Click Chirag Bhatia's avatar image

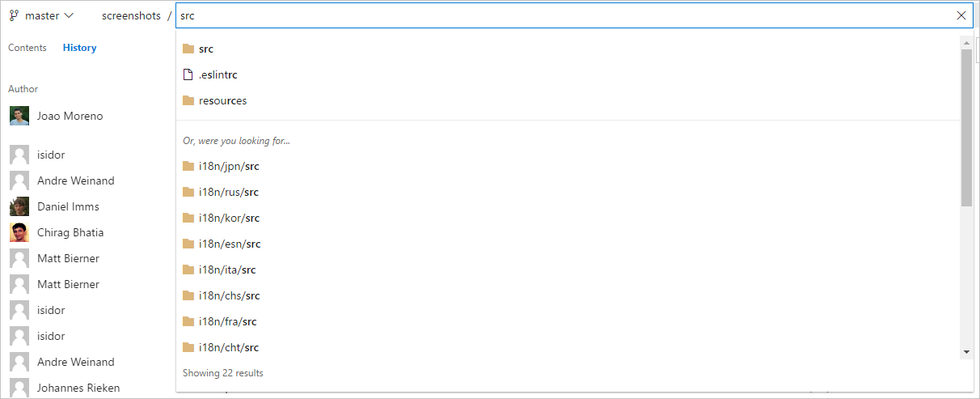click(x=19, y=232)
